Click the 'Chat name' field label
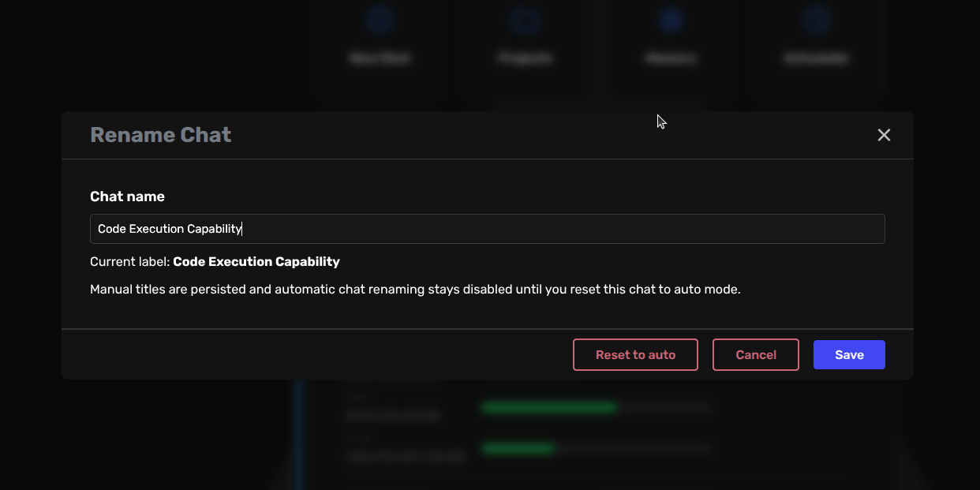The width and height of the screenshot is (980, 490). (x=127, y=196)
